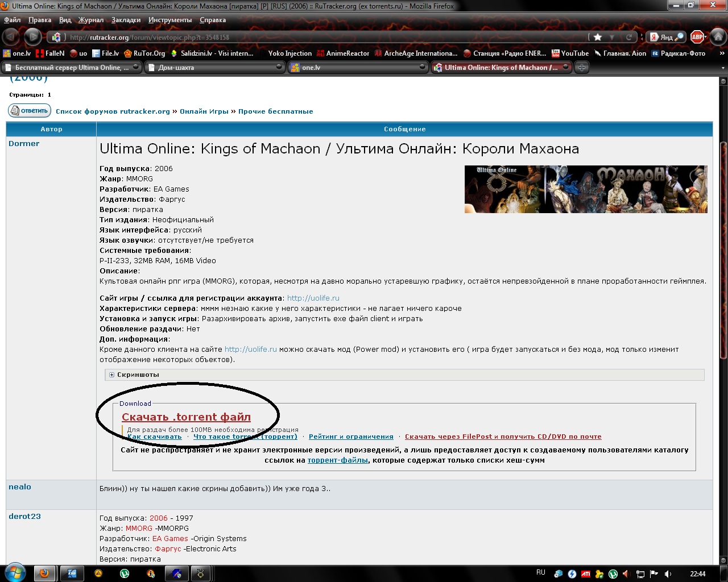Open the one.lv bookmark in bookmarks toolbar
The width and height of the screenshot is (728, 582).
17,53
